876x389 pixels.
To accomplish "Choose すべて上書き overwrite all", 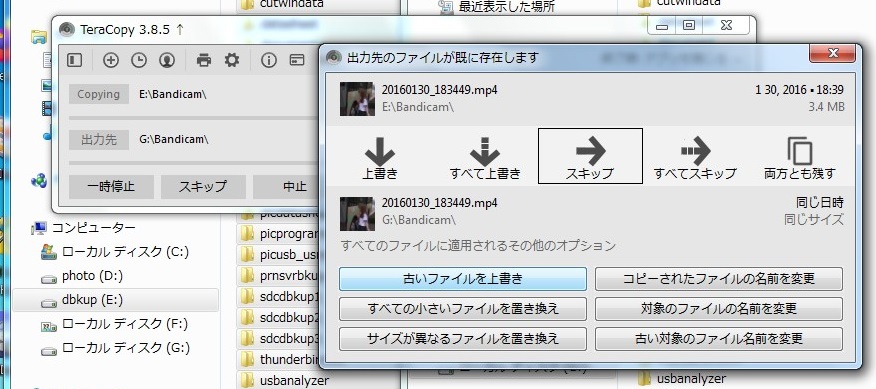I will tap(484, 156).
